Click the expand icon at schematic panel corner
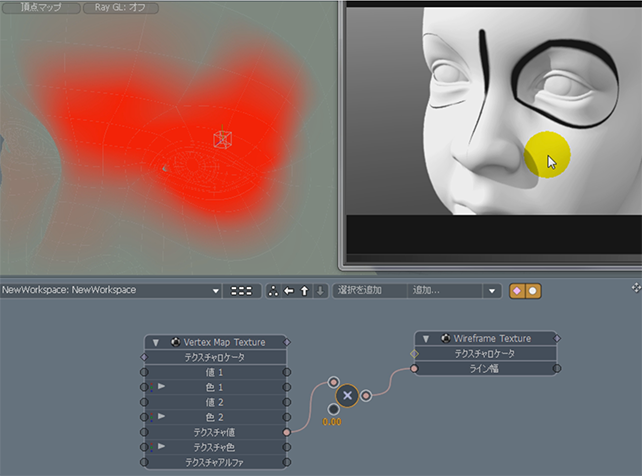Screen dimensions: 642x476 [x=634, y=288]
